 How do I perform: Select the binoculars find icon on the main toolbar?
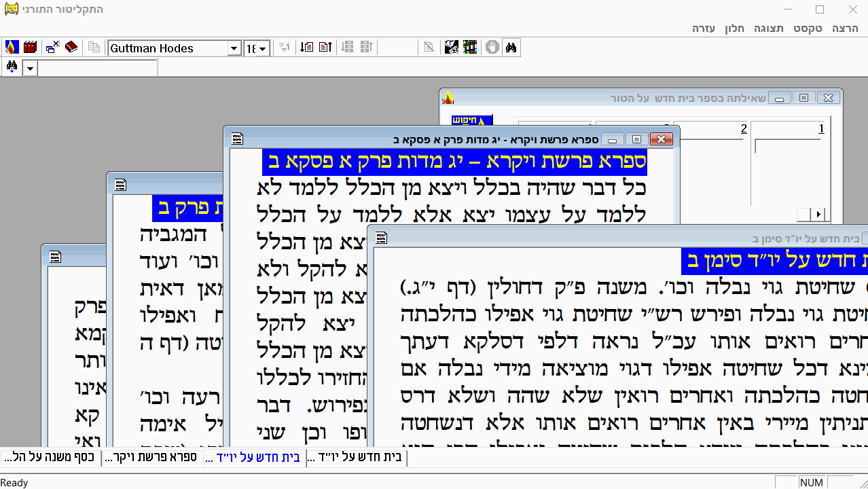(x=511, y=47)
